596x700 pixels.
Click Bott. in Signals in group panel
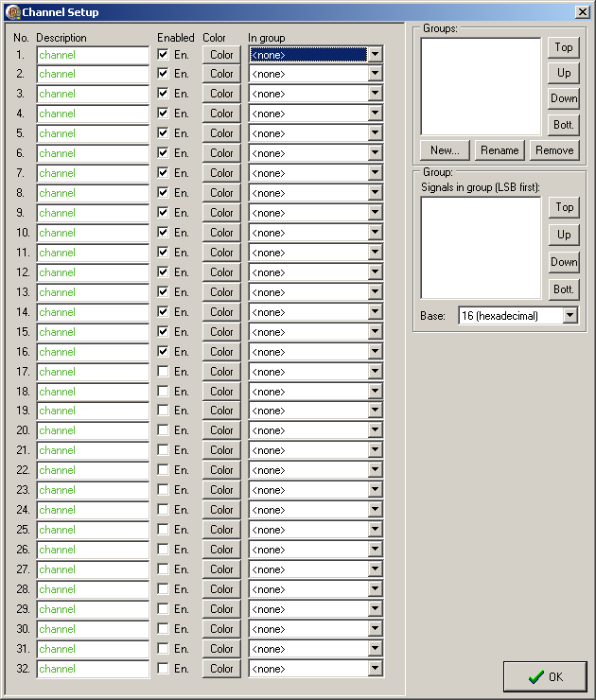coord(564,289)
